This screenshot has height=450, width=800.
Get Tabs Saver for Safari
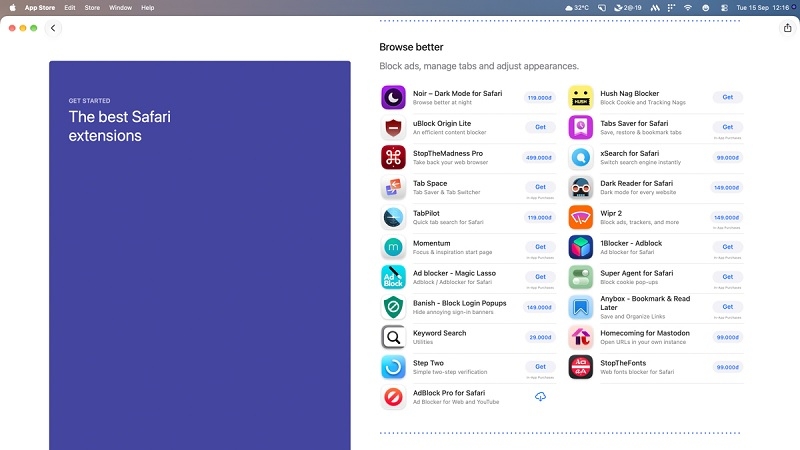click(728, 127)
